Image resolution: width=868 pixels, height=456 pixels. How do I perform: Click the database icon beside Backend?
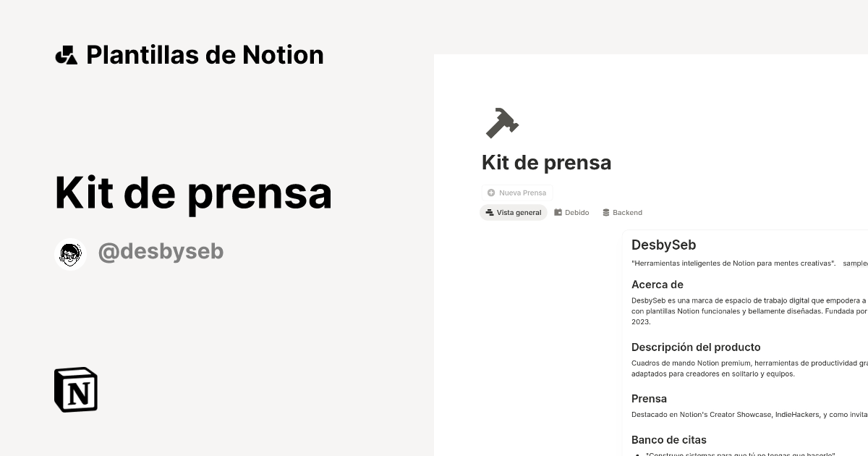[605, 212]
